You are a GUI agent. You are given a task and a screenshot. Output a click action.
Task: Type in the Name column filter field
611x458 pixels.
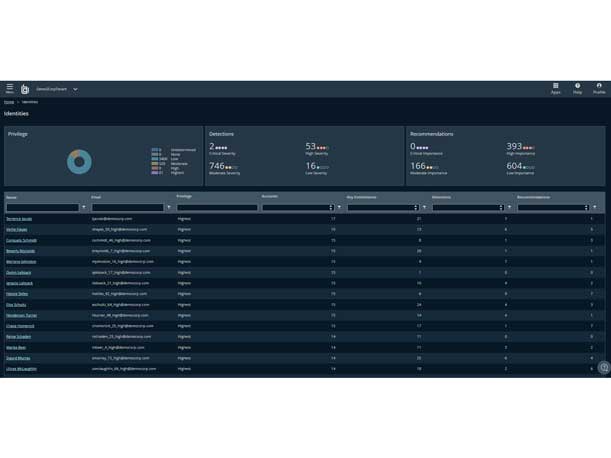[42, 208]
